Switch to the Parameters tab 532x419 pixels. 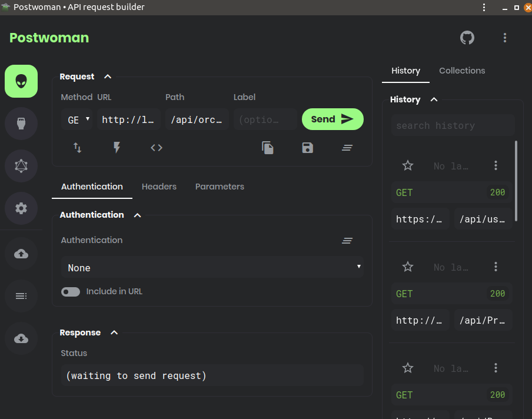click(220, 187)
